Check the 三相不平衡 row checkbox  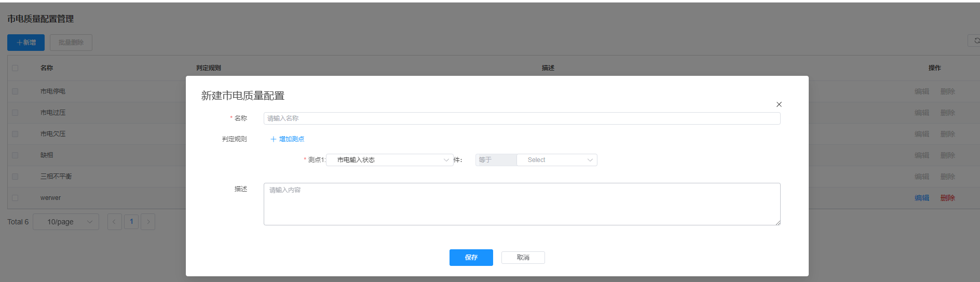(15, 177)
